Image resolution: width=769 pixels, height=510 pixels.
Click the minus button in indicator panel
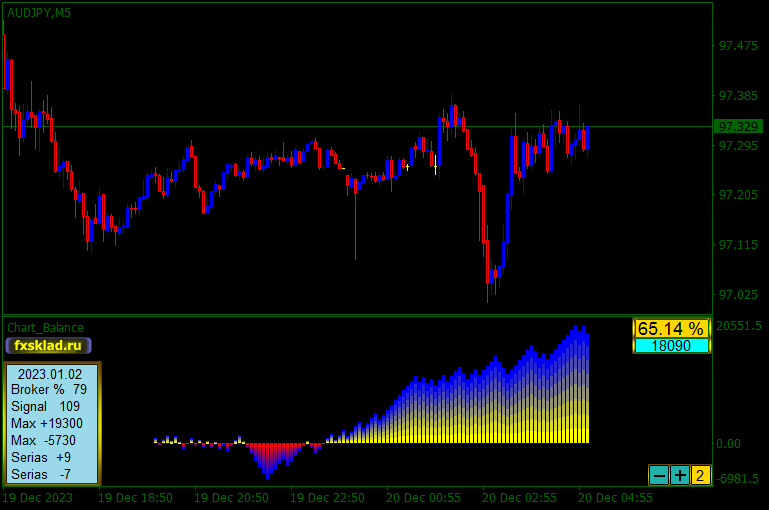659,475
